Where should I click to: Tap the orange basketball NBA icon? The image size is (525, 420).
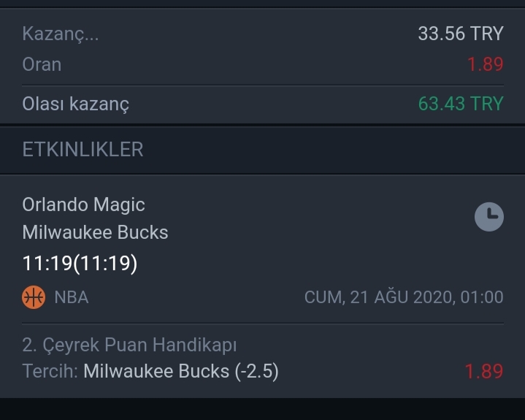[x=34, y=297]
